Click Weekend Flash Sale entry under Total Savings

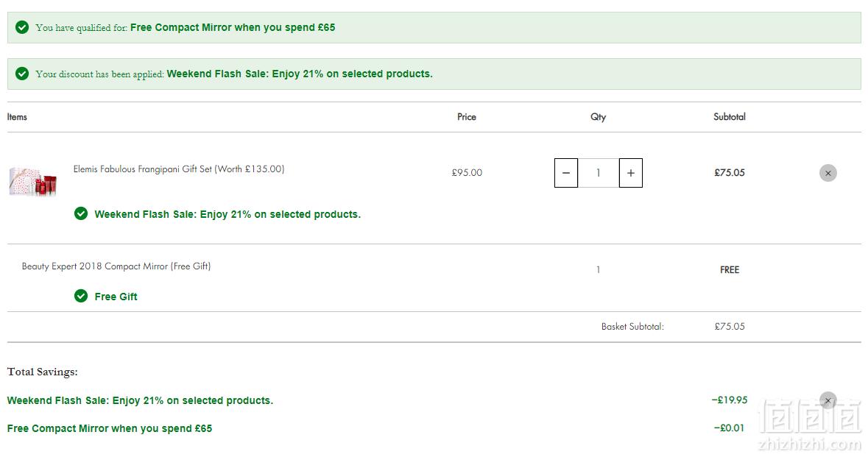140,400
